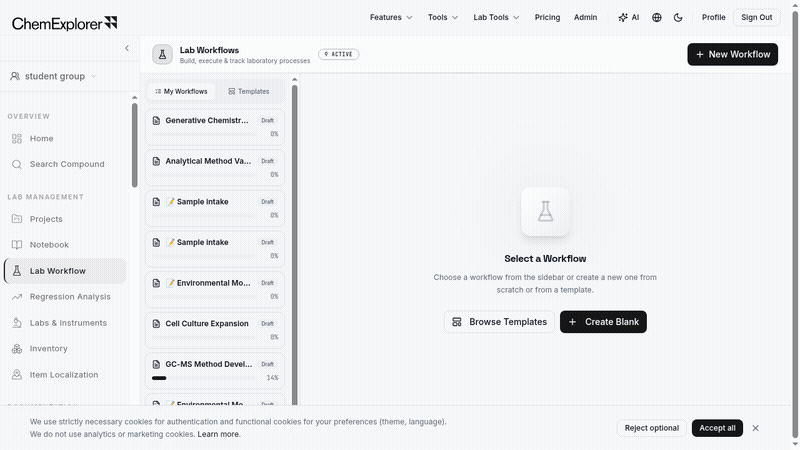
Task: Toggle dark mode with the moon icon
Action: pos(678,17)
